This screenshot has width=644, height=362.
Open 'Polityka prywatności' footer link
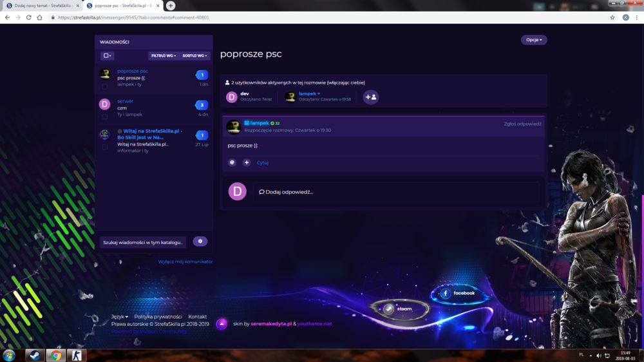158,317
